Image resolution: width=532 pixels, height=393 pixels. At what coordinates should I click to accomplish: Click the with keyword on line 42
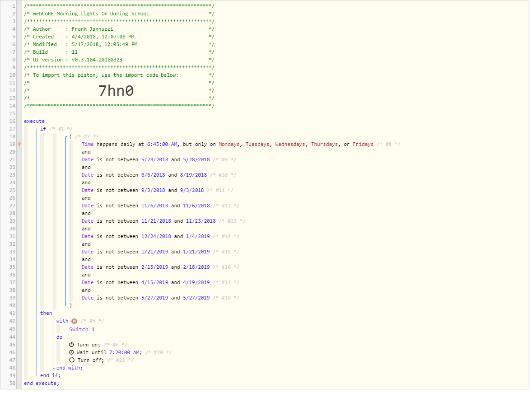(62, 322)
